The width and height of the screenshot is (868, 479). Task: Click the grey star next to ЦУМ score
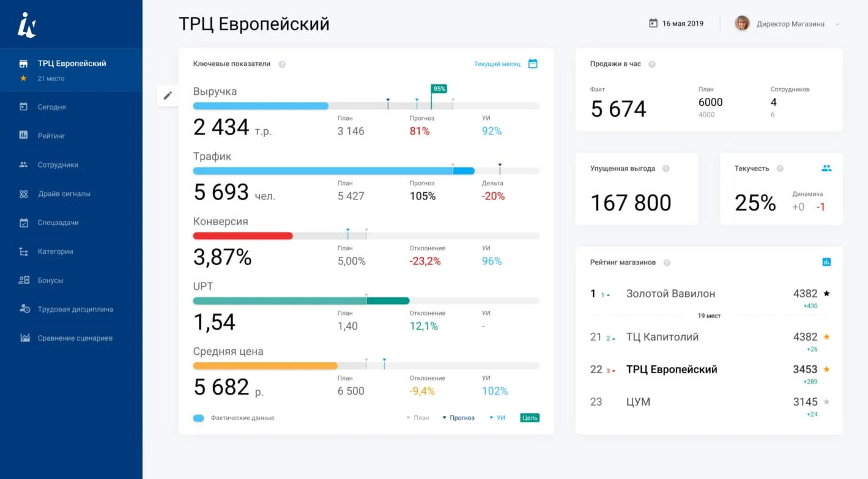pyautogui.click(x=826, y=402)
